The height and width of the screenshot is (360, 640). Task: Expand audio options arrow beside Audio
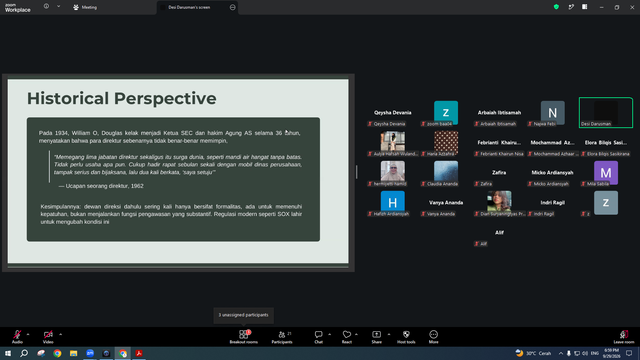tap(28, 334)
